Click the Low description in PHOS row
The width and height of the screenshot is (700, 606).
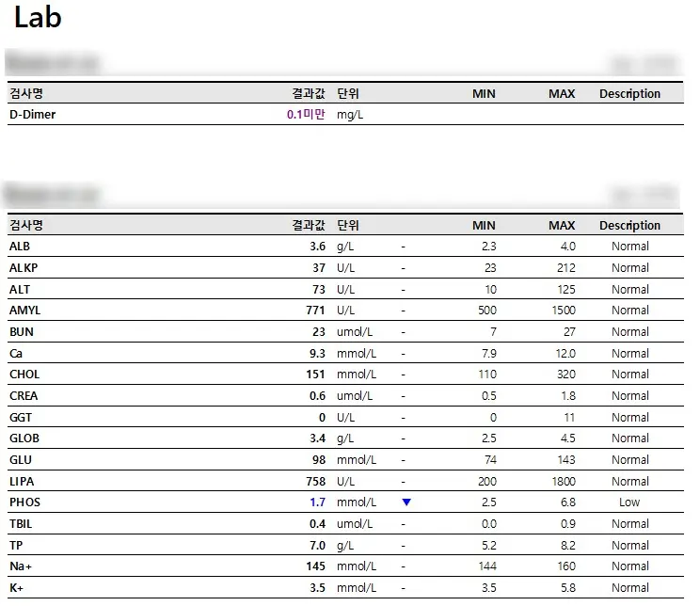pos(629,502)
